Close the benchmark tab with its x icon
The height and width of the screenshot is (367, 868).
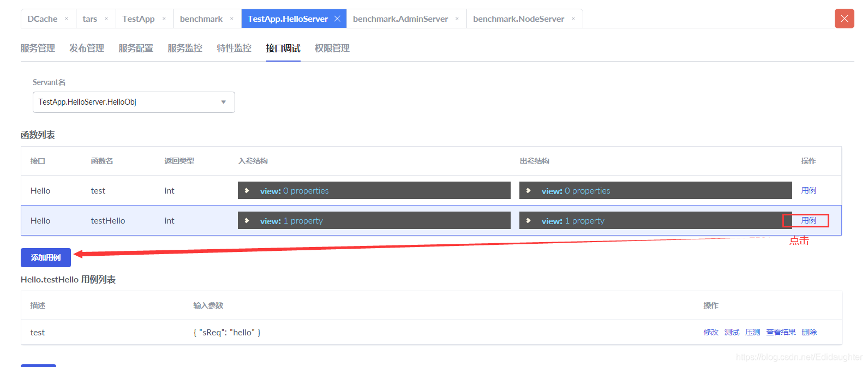(x=232, y=19)
